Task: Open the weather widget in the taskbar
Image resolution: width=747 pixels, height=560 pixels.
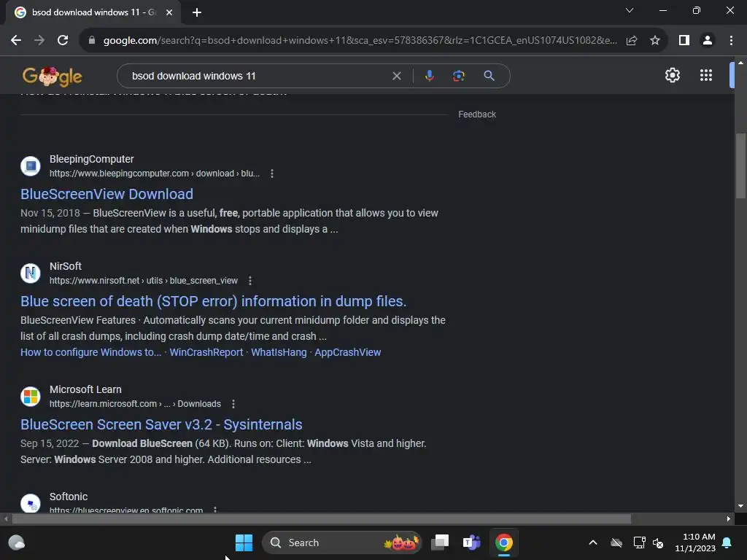Action: pos(17,542)
